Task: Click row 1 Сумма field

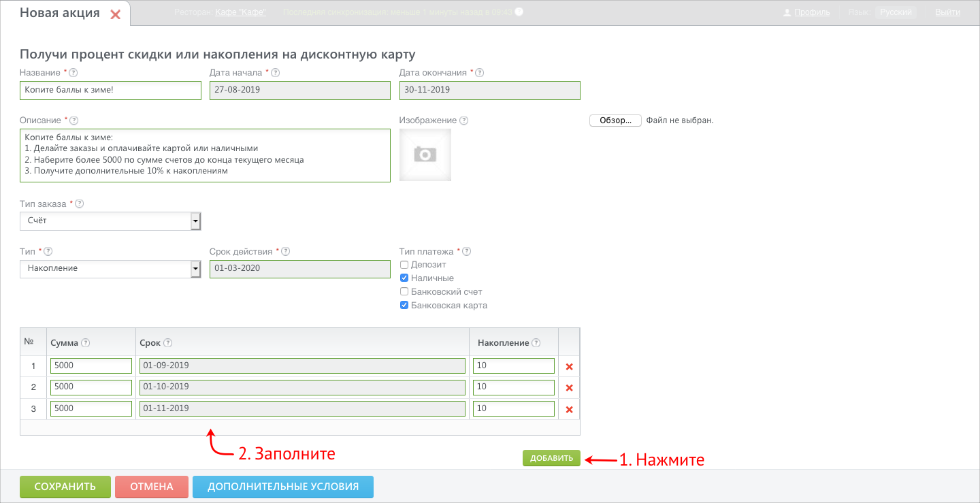Action: pos(91,366)
